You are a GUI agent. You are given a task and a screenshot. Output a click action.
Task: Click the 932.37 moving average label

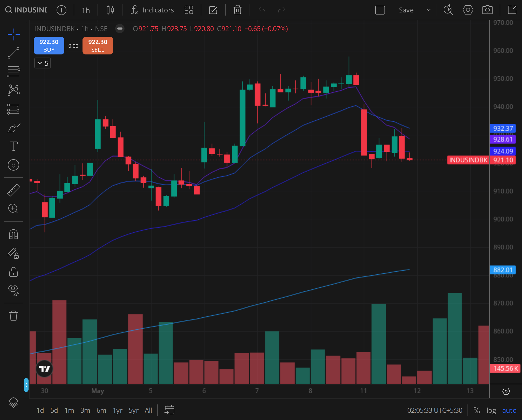click(x=503, y=128)
